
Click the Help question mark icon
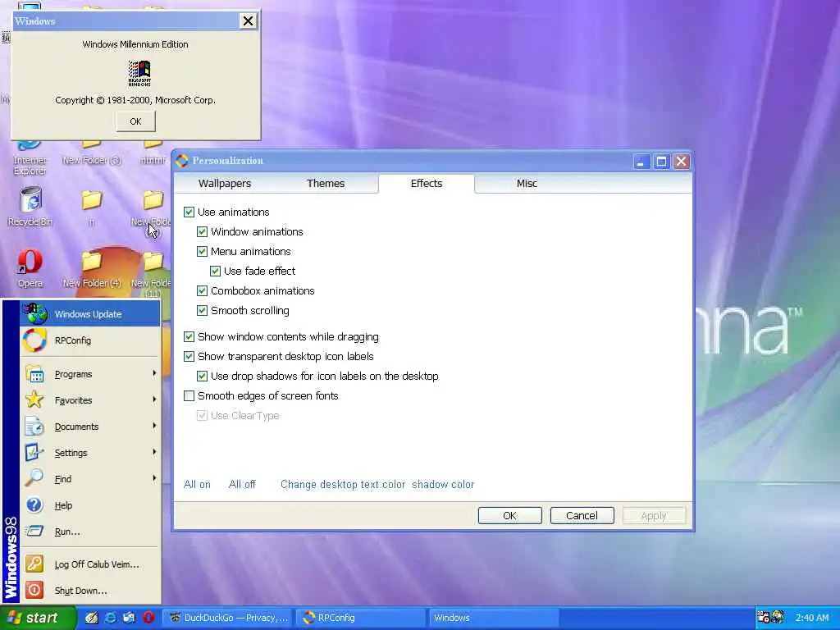[34, 504]
